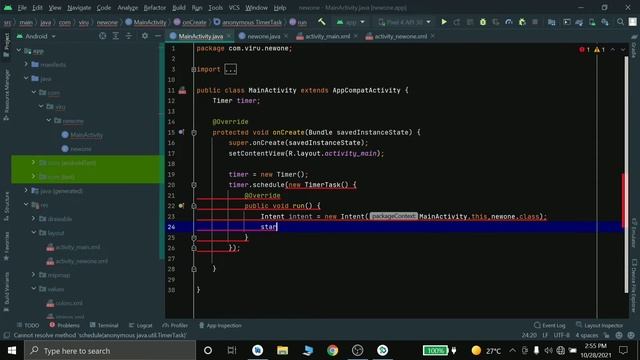Open the Favorites side tab

pyautogui.click(x=6, y=246)
